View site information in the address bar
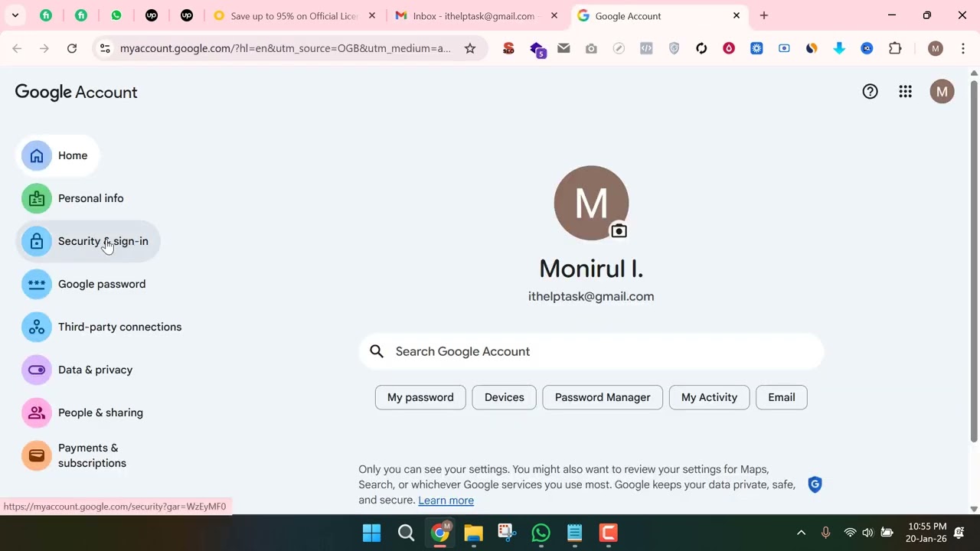This screenshot has width=980, height=551. (x=105, y=48)
